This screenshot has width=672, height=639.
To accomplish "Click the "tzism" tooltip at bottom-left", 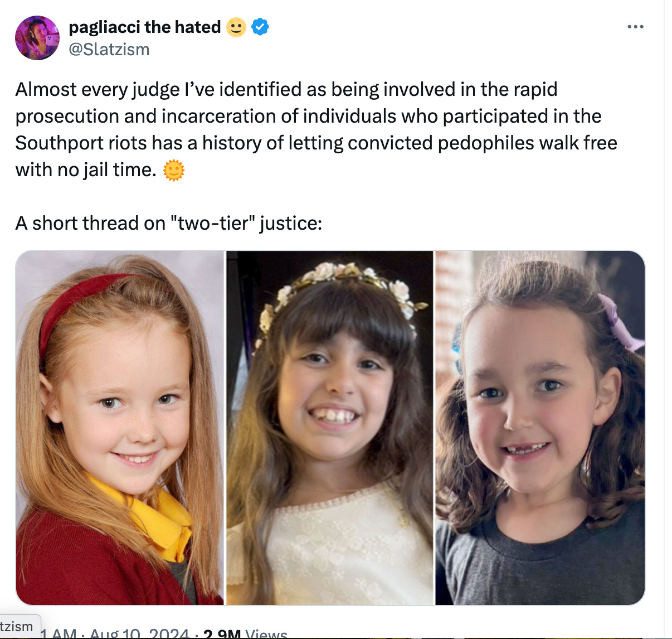I will tap(18, 626).
